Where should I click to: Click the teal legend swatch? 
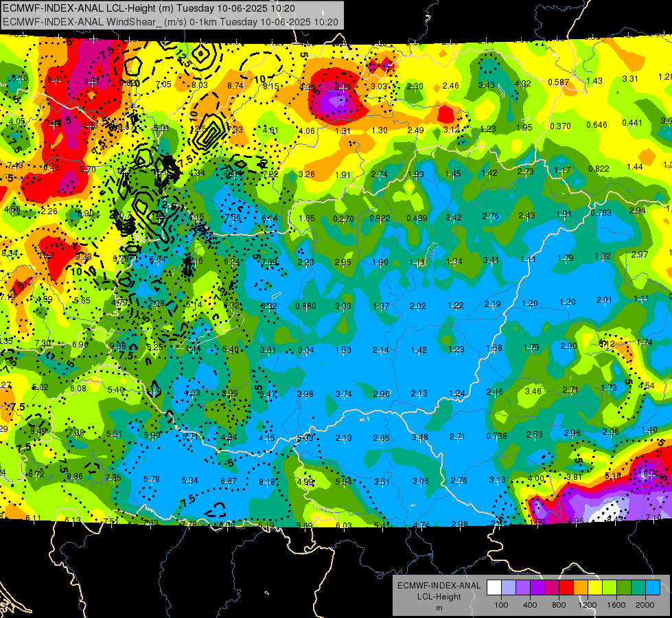[638, 588]
